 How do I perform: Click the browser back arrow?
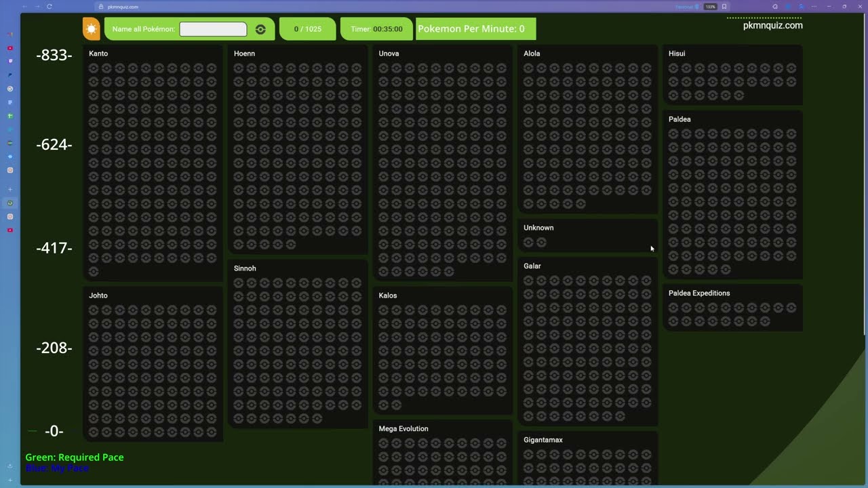(x=25, y=6)
